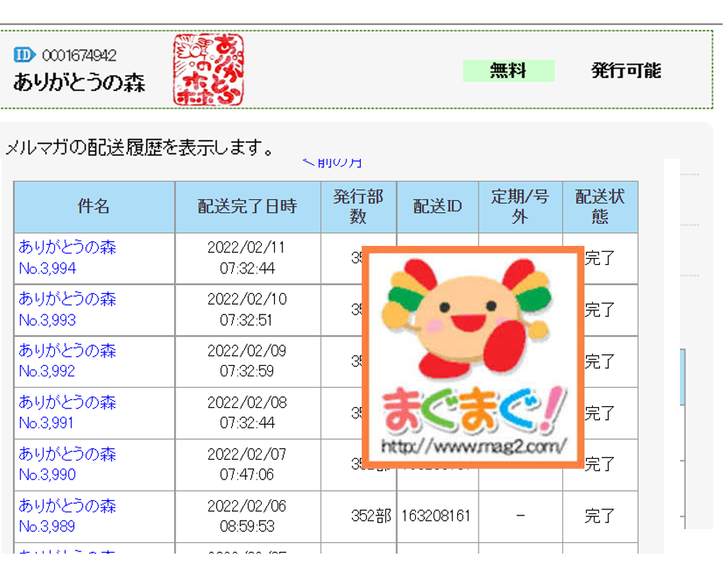Click the メルマガの配送履歴を表示します description text
This screenshot has height=562, width=728.
[x=139, y=147]
